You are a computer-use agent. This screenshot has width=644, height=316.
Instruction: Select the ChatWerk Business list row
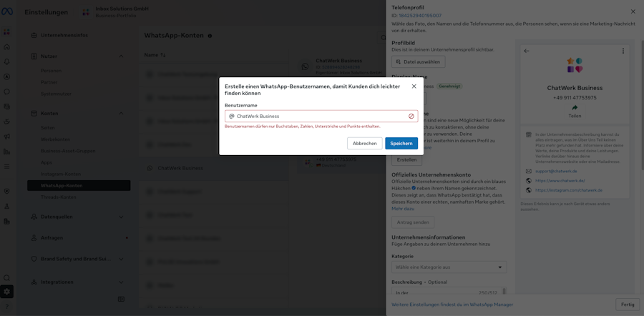click(x=213, y=168)
